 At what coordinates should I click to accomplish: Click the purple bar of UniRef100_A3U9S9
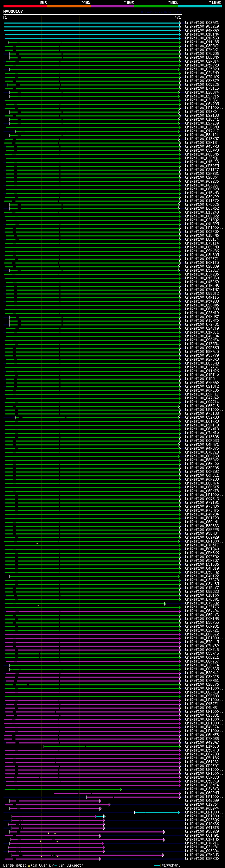click(87, 832)
